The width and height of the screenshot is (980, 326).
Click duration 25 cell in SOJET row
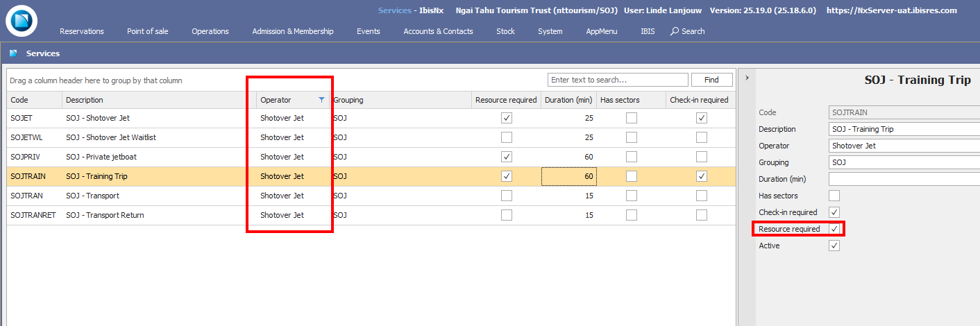569,118
